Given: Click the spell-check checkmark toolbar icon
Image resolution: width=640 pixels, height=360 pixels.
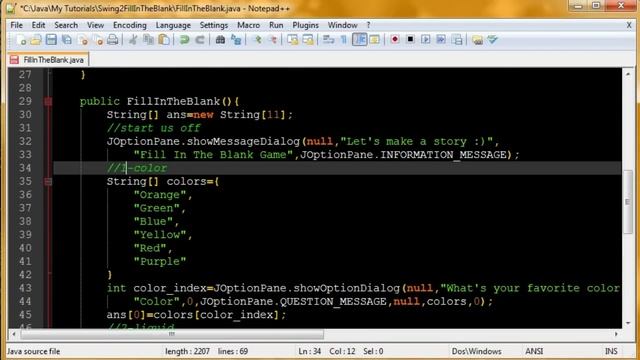Looking at the screenshot, I should point(493,40).
